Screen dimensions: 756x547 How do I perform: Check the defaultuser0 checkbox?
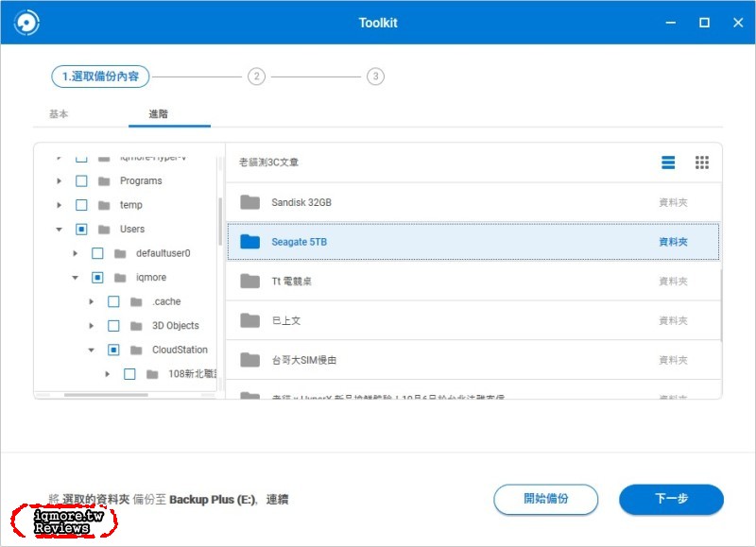click(97, 253)
